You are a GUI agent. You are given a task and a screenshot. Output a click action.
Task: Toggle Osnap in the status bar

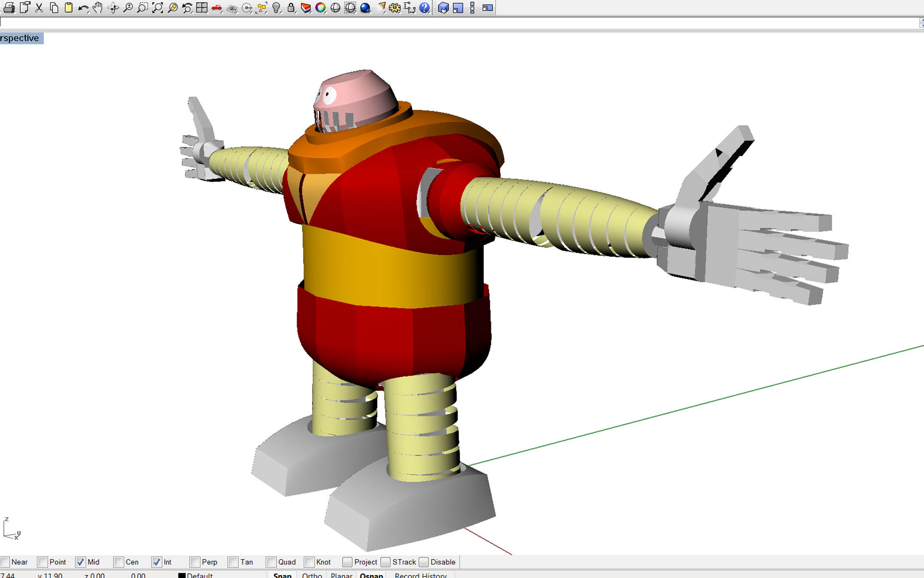tap(372, 575)
